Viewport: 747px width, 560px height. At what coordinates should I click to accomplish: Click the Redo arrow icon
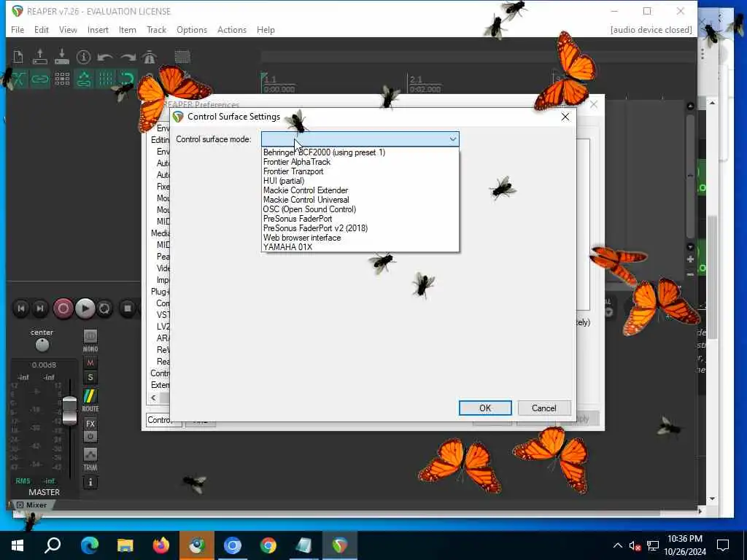pos(127,57)
